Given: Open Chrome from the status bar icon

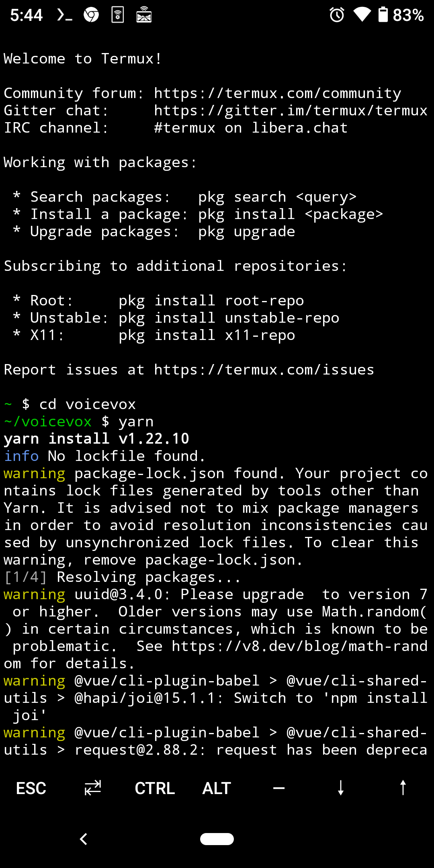Looking at the screenshot, I should (90, 15).
